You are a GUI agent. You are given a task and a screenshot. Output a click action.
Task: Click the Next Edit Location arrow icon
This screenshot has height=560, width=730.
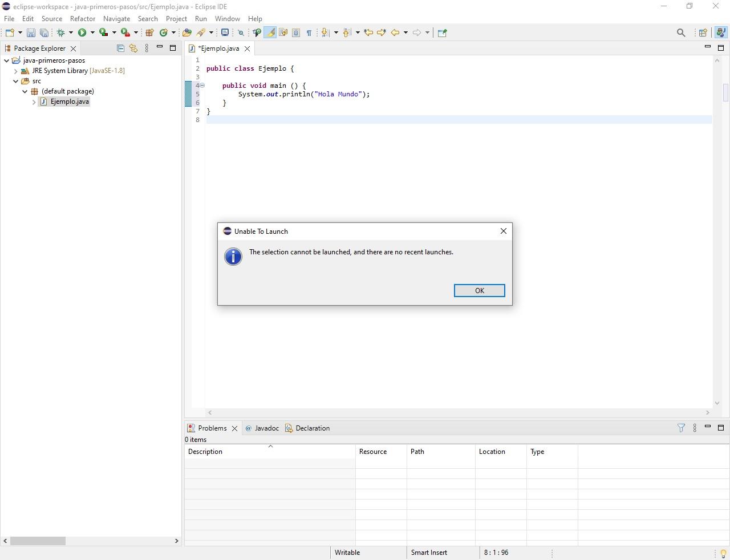382,33
